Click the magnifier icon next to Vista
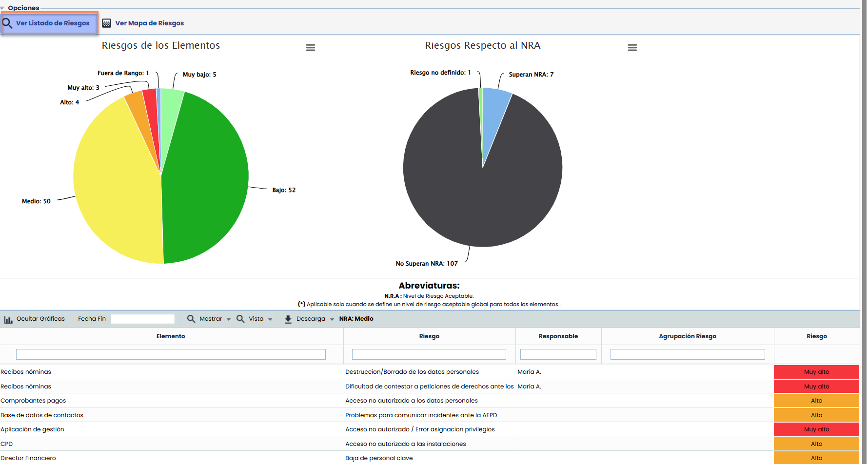This screenshot has height=464, width=868. point(240,319)
